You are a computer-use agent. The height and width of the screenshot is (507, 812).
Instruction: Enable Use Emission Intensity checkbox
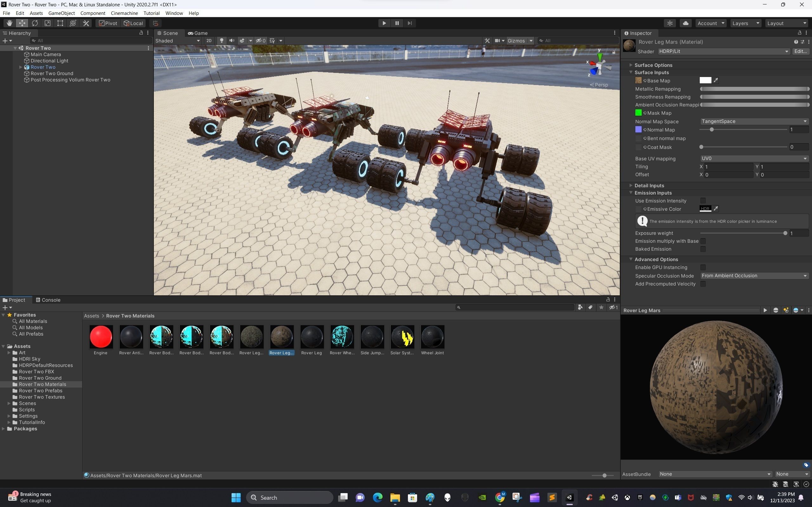703,201
